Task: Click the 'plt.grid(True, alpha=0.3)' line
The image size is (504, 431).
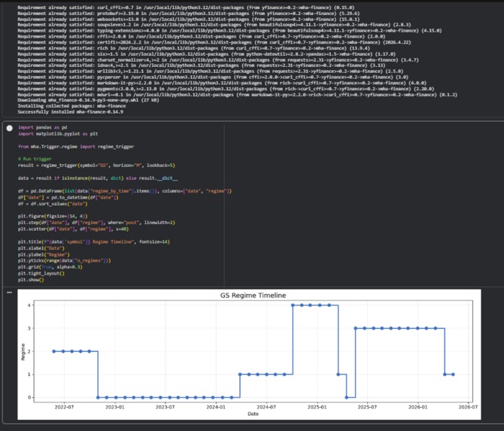Action: coord(50,267)
